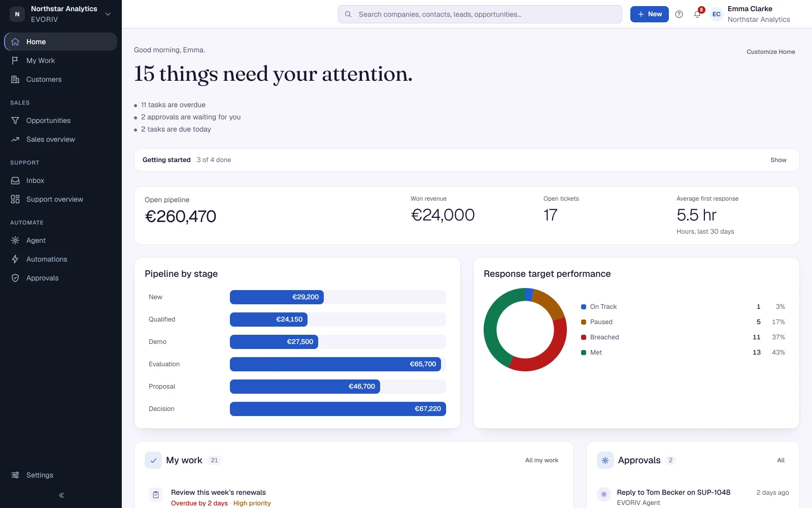The width and height of the screenshot is (812, 508).
Task: Click the Agent sparkle icon
Action: (x=15, y=240)
